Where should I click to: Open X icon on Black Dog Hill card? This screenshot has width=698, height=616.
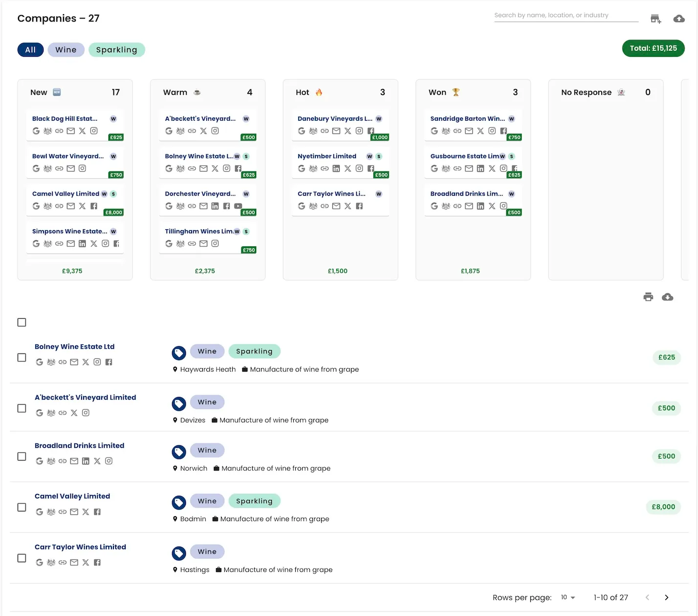pos(82,131)
